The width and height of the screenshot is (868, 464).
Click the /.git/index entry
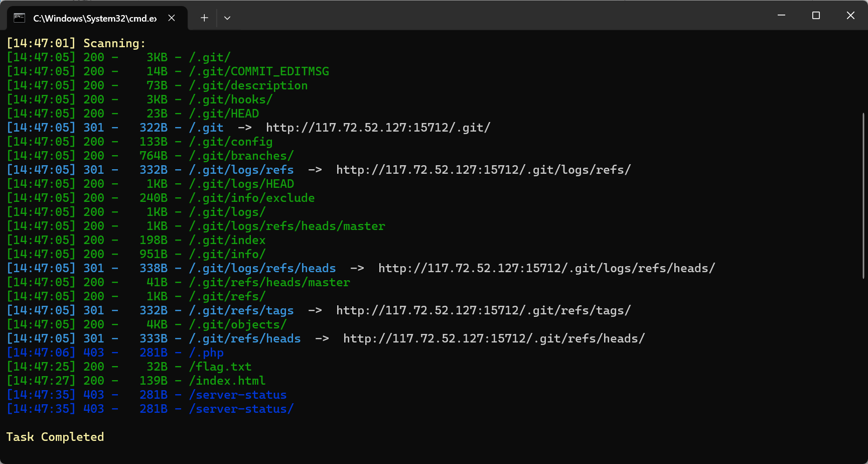[227, 240]
